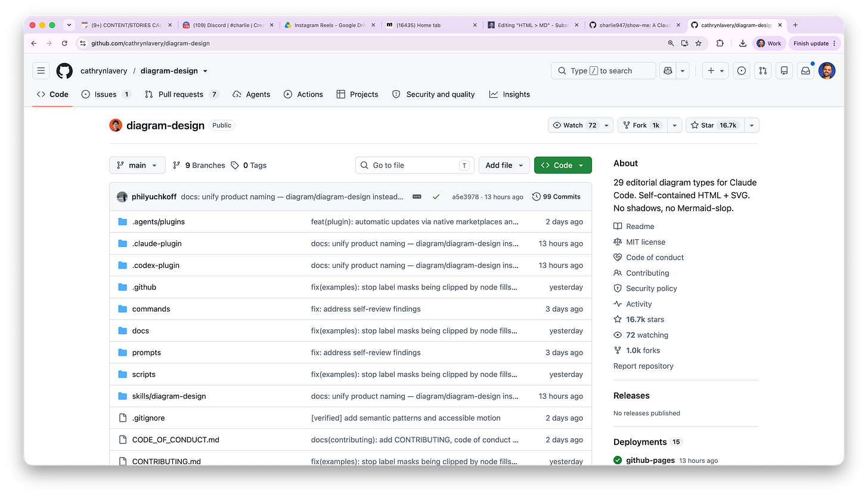
Task: Expand the star lists dropdown arrow
Action: point(751,125)
